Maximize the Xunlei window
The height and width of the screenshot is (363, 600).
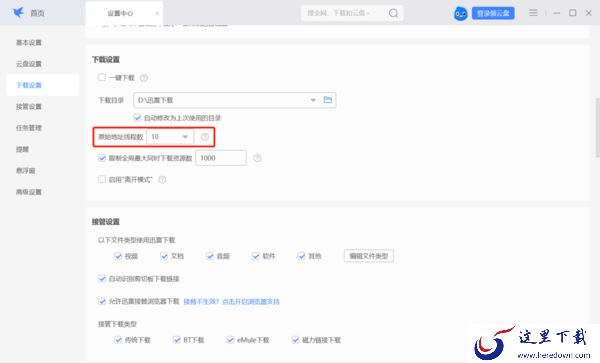point(572,13)
